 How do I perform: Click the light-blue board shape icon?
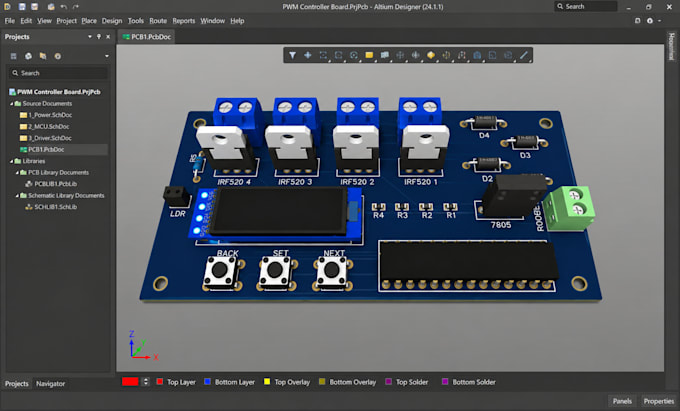385,55
